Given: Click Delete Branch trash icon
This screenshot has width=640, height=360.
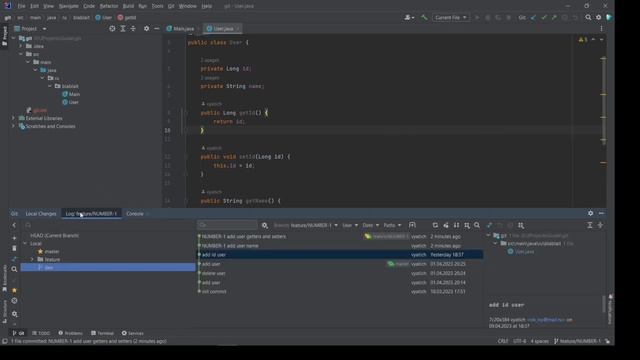Looking at the screenshot, I should coord(14,248).
